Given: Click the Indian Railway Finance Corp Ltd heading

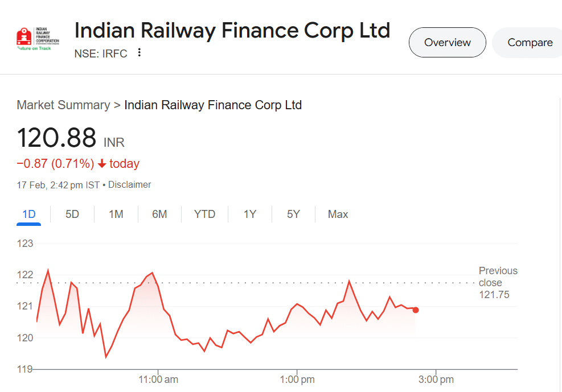Looking at the screenshot, I should click(x=232, y=30).
